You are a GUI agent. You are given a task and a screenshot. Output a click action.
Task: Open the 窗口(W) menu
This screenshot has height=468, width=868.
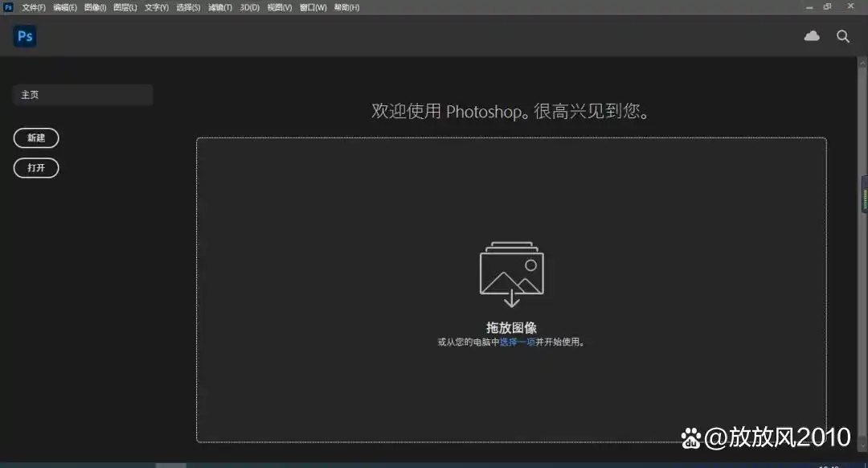point(313,7)
